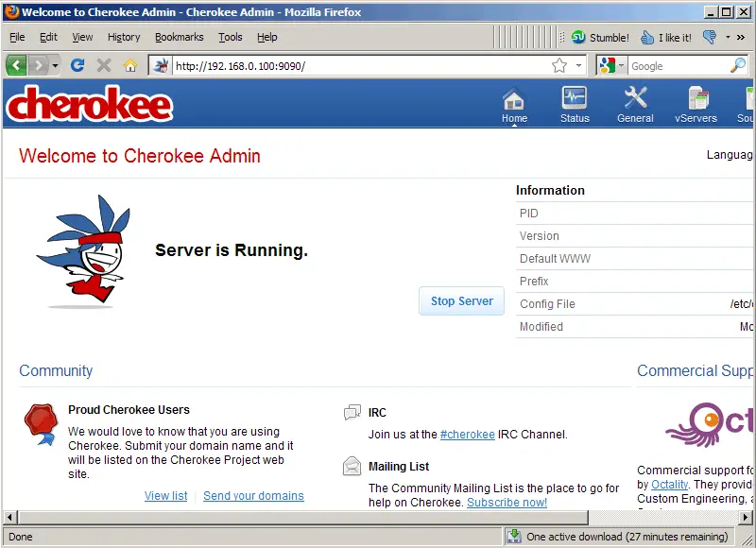Viewport: 756px width, 548px height.
Task: Open the StumbleUpon toolbar dropdown arrow
Action: click(728, 37)
